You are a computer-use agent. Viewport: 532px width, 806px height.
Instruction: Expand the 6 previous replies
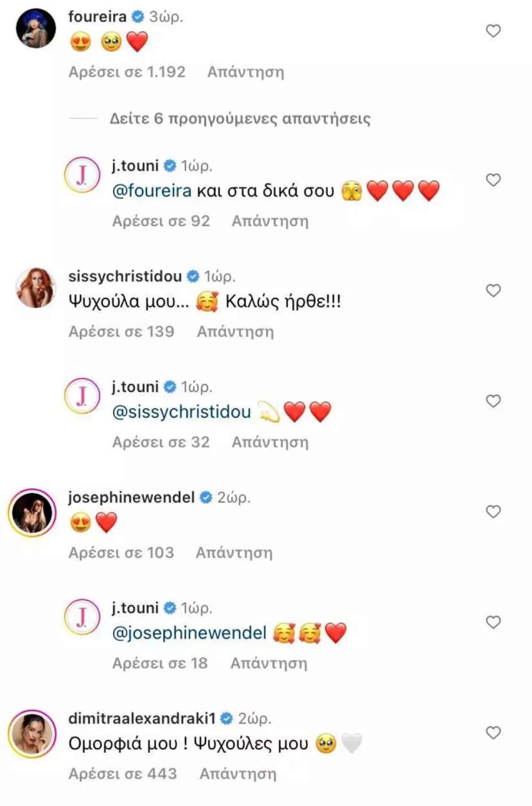coord(239,118)
